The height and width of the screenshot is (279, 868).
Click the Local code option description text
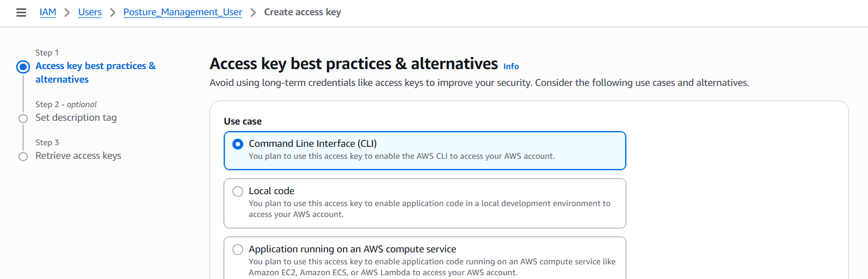coord(429,209)
